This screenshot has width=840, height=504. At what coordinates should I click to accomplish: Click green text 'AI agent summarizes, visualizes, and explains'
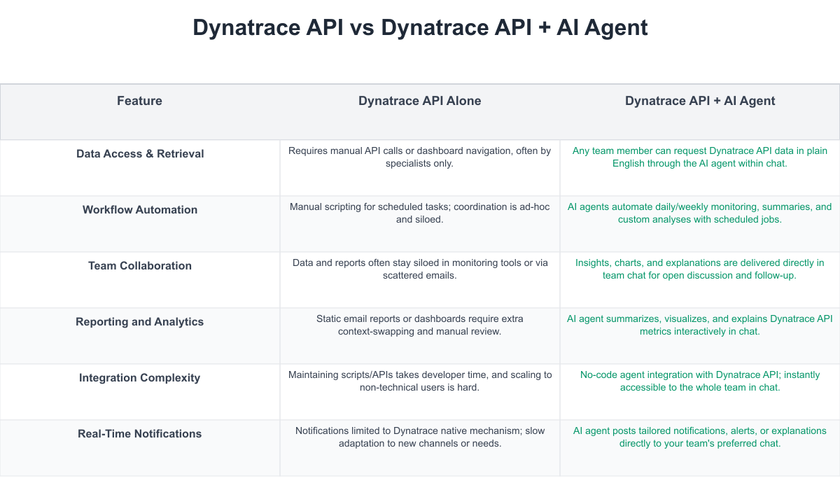pyautogui.click(x=700, y=325)
